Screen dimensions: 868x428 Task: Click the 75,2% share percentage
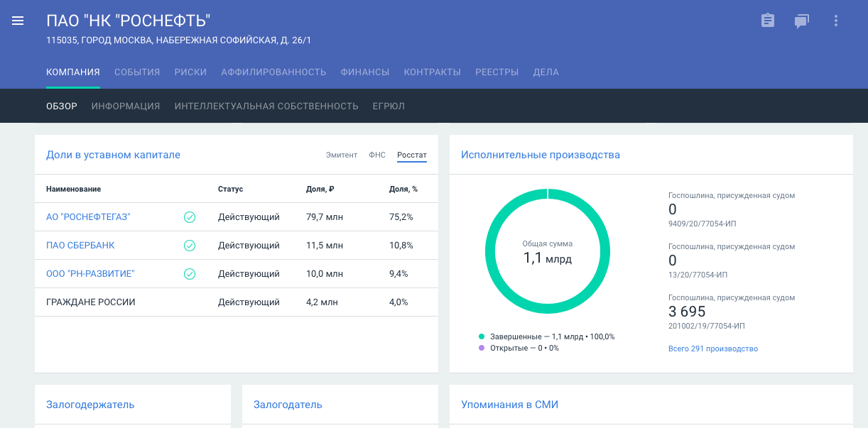click(401, 217)
